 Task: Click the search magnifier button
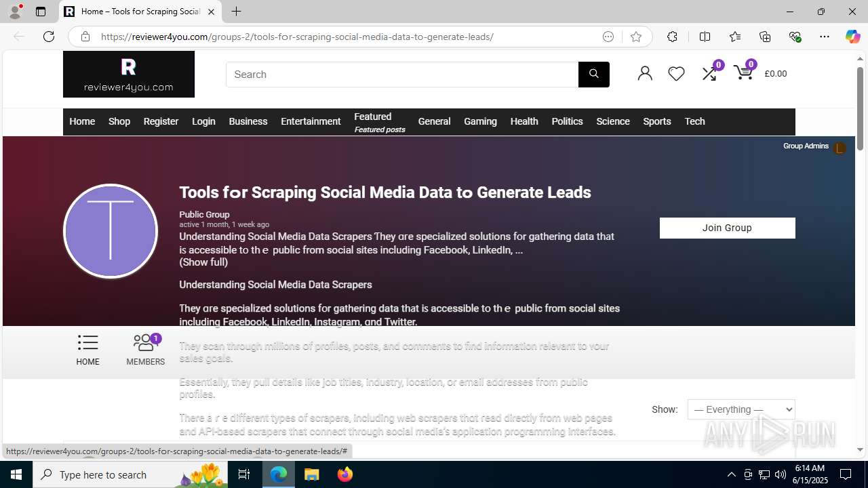(593, 75)
